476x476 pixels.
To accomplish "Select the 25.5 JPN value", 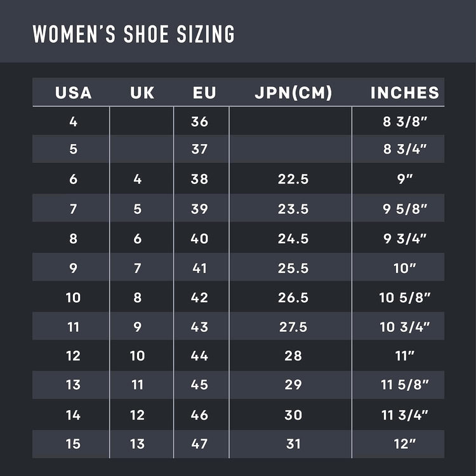I will pos(293,268).
